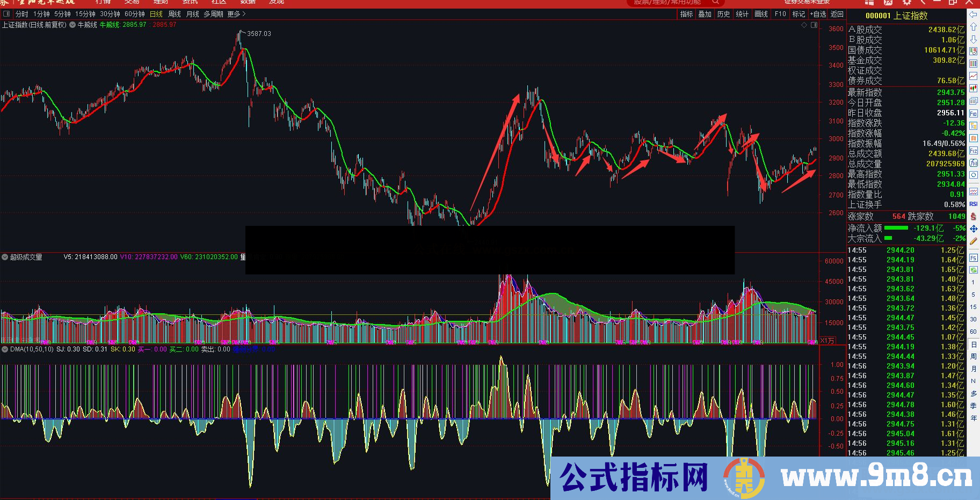Select the 60 minute shortcut in sidebar
The height and width of the screenshot is (500, 980).
[x=974, y=331]
